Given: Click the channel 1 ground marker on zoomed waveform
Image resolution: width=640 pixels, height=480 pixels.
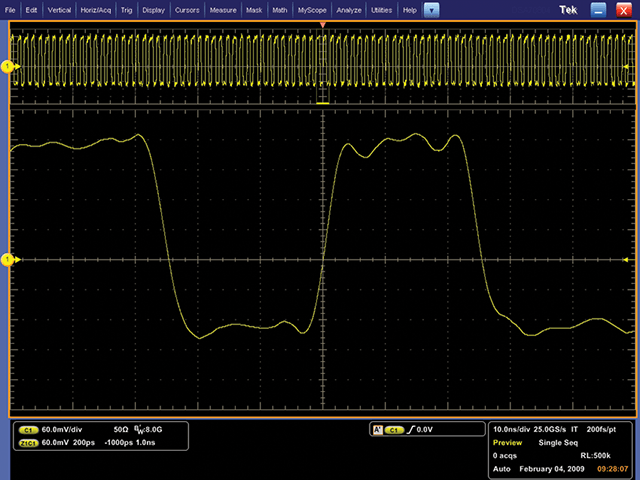Looking at the screenshot, I should 8,260.
